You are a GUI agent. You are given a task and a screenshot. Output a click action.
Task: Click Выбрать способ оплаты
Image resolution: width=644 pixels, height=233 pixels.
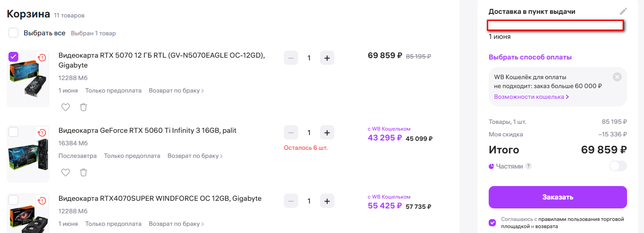(x=530, y=57)
